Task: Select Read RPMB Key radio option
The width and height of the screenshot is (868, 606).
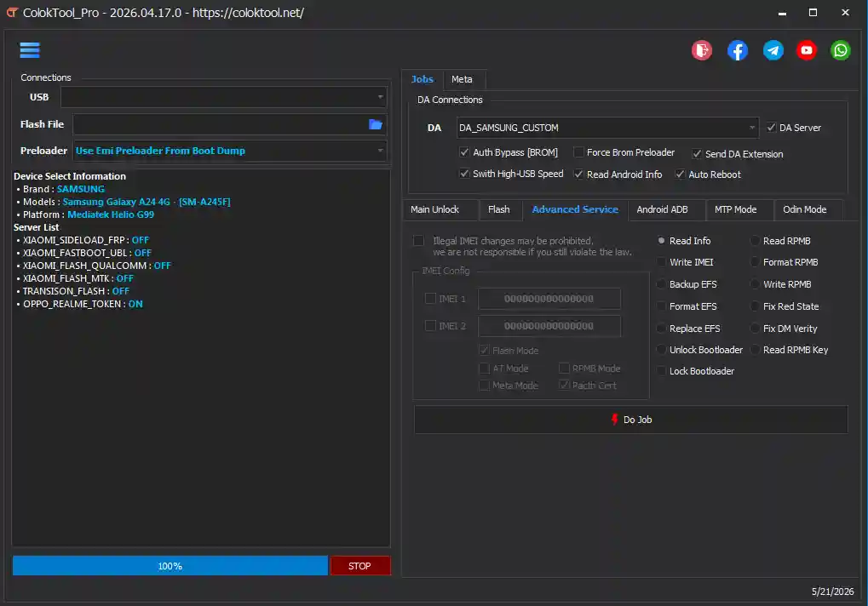Action: point(755,350)
